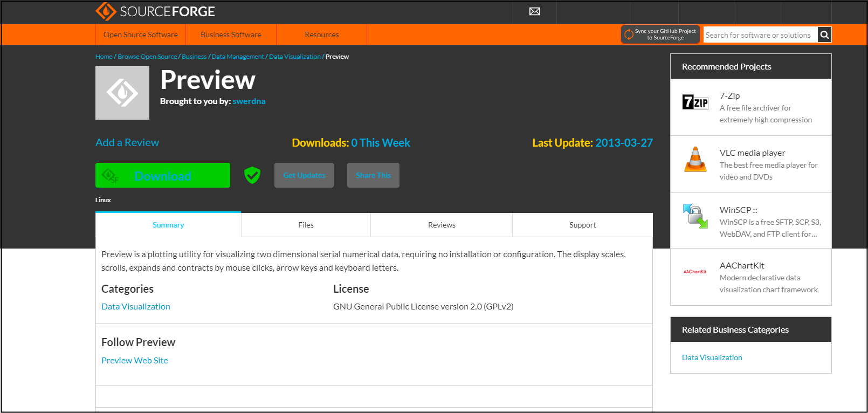The height and width of the screenshot is (413, 868).
Task: Open the Resources menu
Action: [x=322, y=35]
